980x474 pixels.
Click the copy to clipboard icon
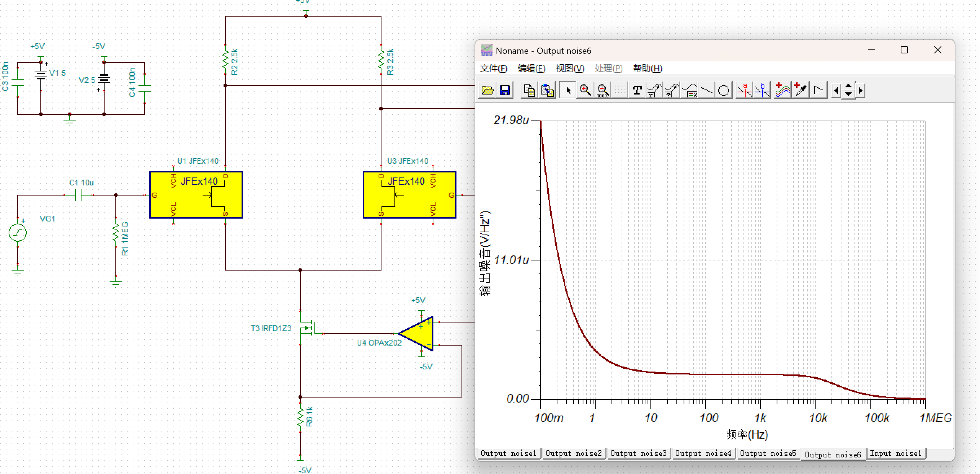529,91
